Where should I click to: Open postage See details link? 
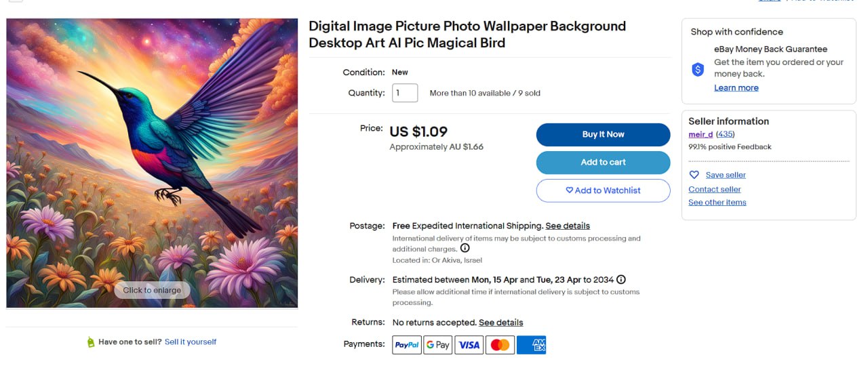point(568,226)
